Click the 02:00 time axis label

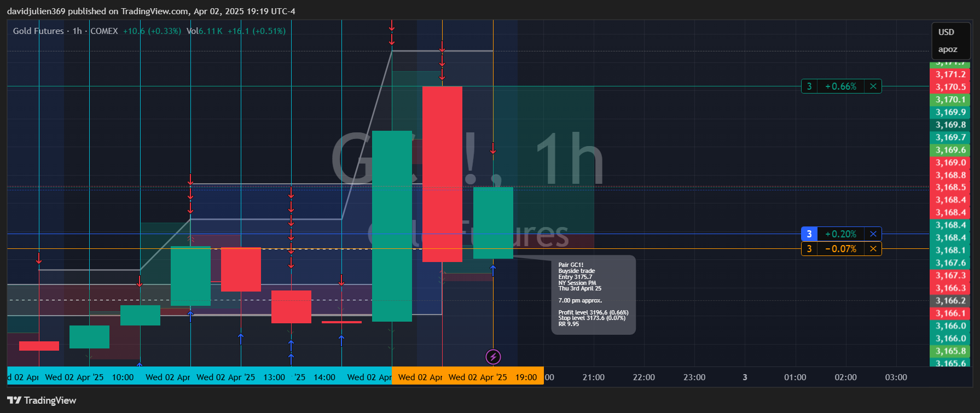pyautogui.click(x=845, y=377)
